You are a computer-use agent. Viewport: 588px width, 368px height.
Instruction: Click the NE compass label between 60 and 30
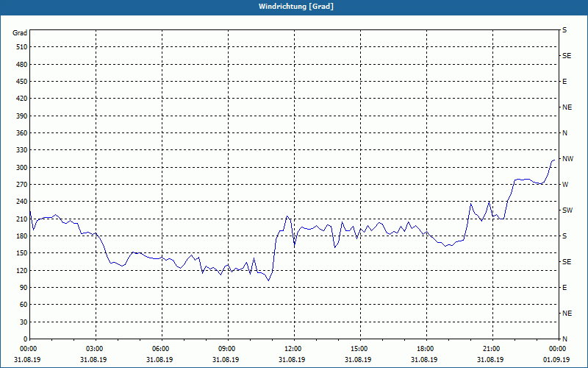click(x=567, y=314)
